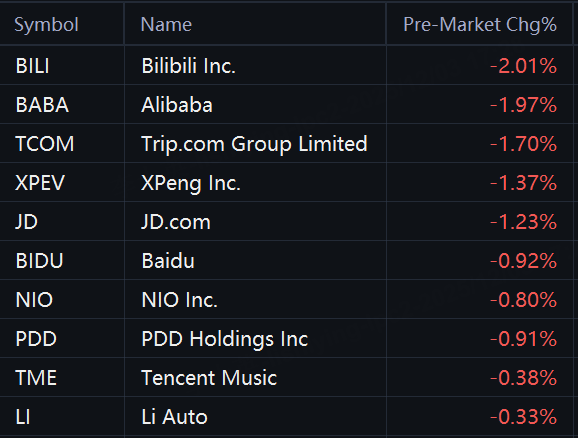The image size is (578, 438).
Task: Click Alibaba's -1.97% change value
Action: pyautogui.click(x=523, y=105)
